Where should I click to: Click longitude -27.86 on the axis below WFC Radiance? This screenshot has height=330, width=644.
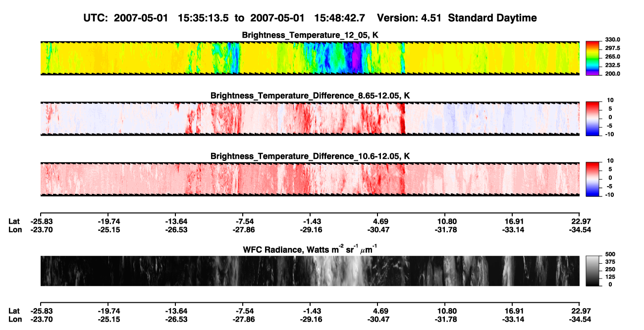pyautogui.click(x=245, y=319)
